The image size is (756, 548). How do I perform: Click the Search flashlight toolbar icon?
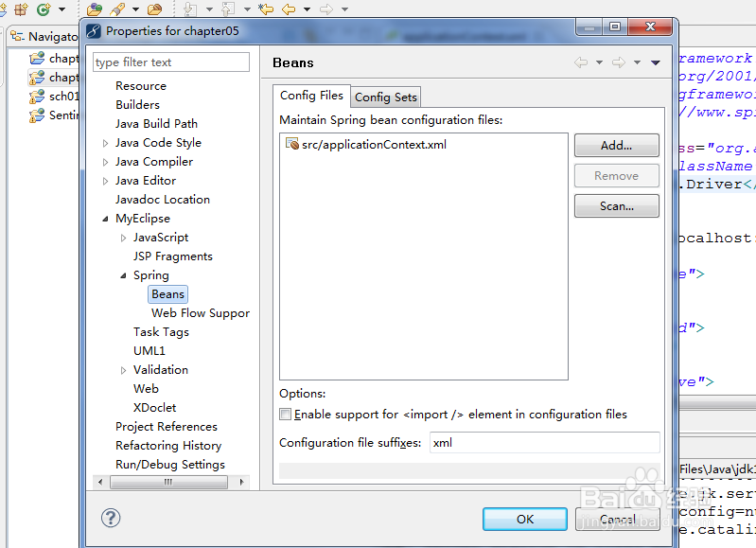(x=117, y=9)
